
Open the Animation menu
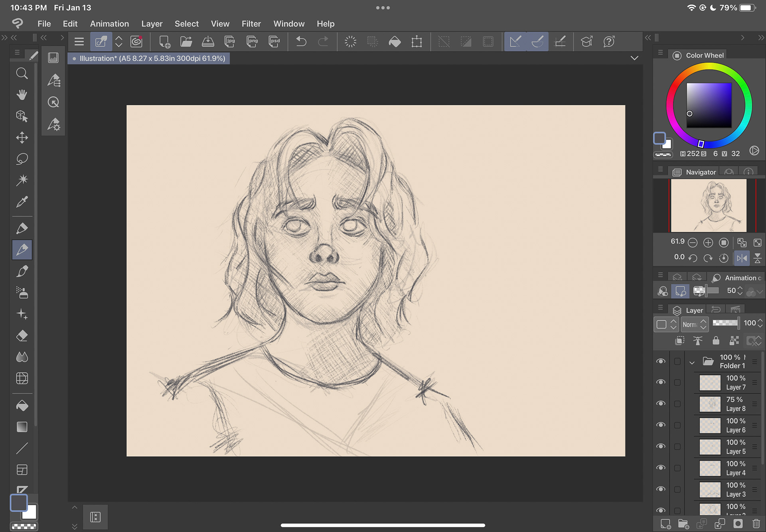click(x=109, y=24)
